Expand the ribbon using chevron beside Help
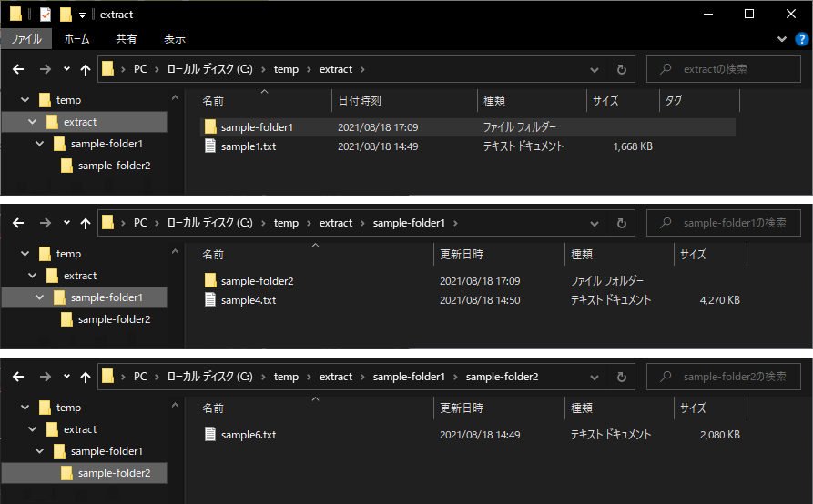 click(781, 39)
